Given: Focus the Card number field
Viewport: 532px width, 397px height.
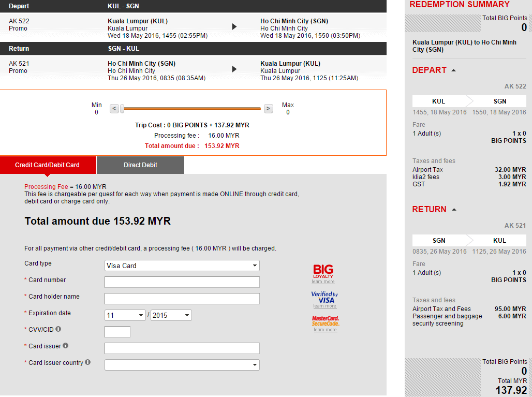Looking at the screenshot, I should [x=182, y=282].
